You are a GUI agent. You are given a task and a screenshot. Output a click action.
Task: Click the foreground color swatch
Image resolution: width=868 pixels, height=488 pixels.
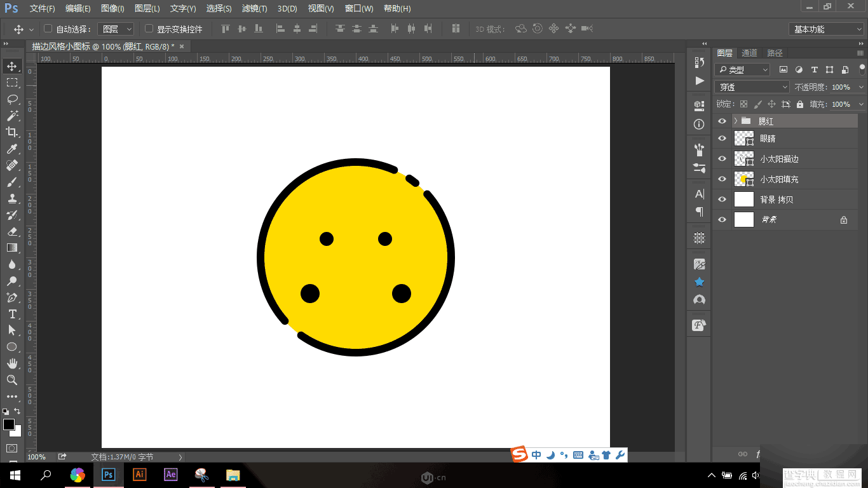tap(9, 424)
